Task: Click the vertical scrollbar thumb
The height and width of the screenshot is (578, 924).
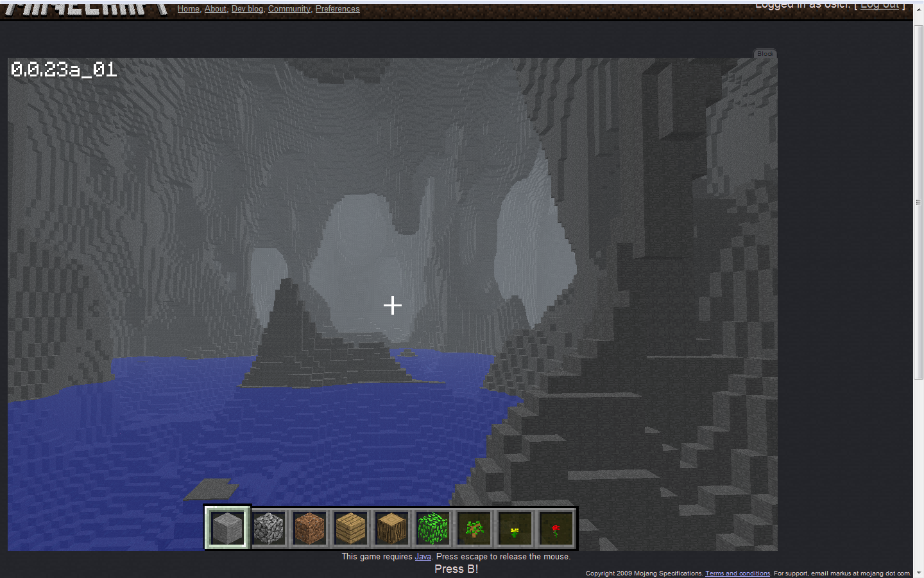Action: click(918, 202)
